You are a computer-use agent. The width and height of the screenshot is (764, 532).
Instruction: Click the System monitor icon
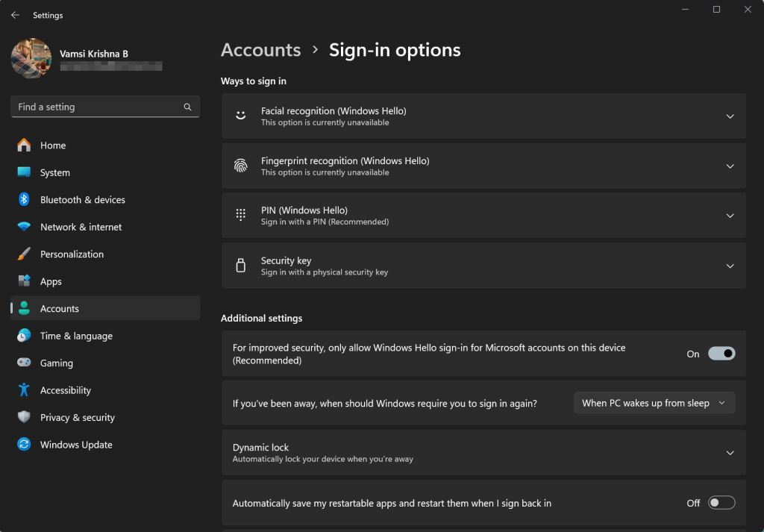24,172
